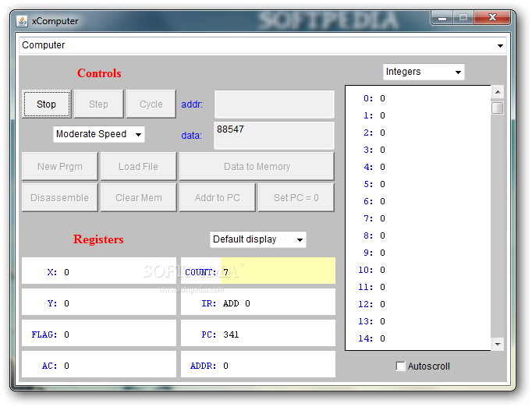This screenshot has width=532, height=407.
Task: Click the memory list scroll down arrow
Action: [498, 345]
